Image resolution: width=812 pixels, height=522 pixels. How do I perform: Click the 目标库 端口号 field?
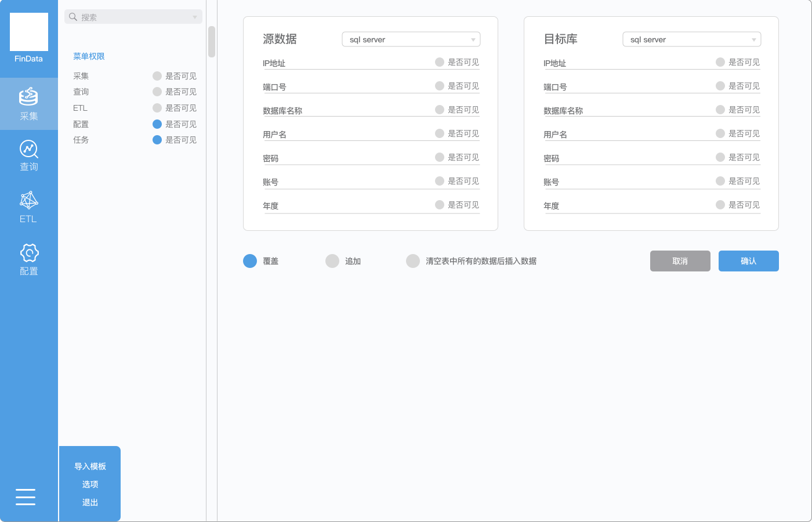pos(652,86)
